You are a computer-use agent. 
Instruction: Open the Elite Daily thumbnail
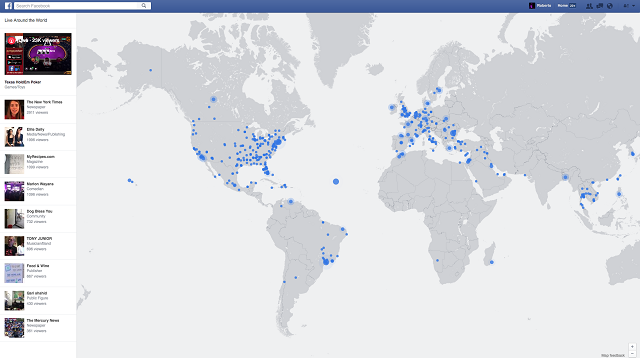[x=14, y=137]
